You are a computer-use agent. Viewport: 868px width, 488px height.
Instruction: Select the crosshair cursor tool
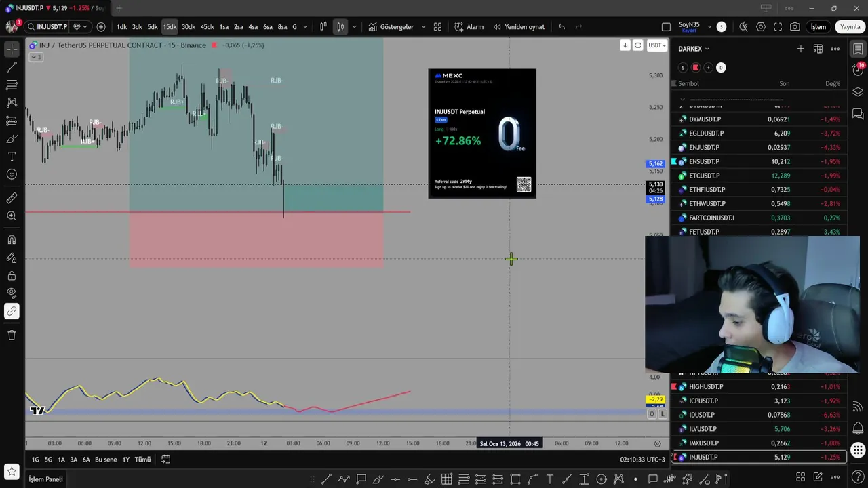(x=12, y=49)
